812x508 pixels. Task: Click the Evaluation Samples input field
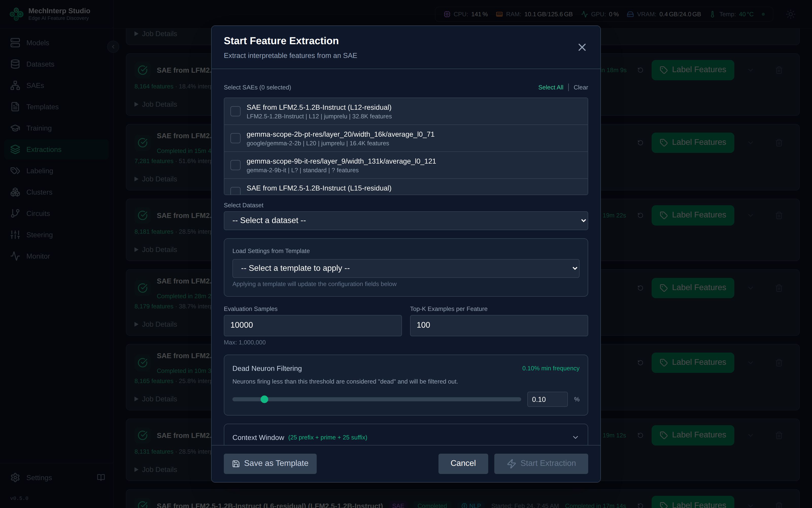click(313, 325)
